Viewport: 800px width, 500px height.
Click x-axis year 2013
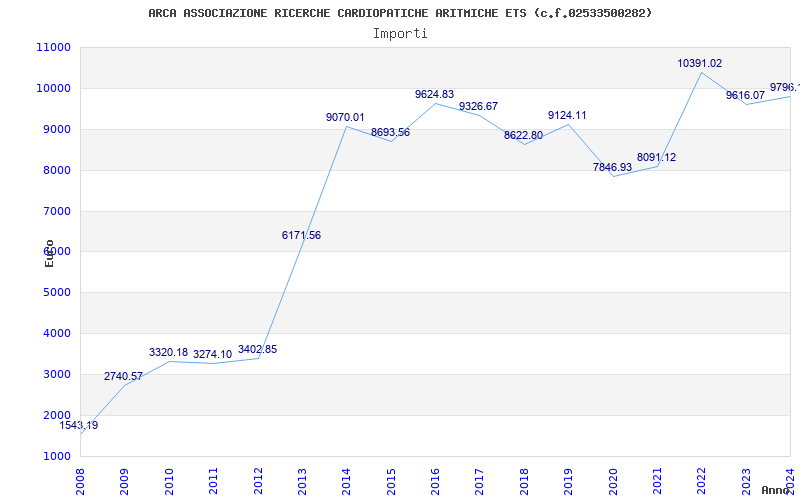point(302,483)
